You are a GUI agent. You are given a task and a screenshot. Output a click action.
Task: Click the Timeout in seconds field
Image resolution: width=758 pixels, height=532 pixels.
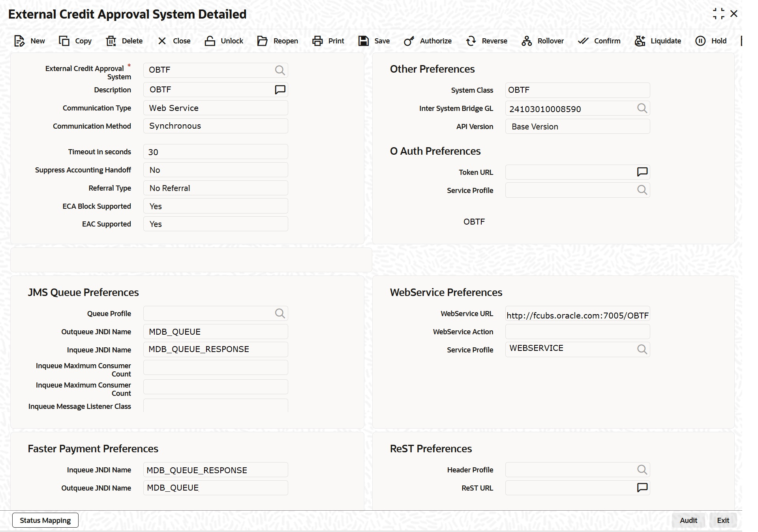[216, 152]
